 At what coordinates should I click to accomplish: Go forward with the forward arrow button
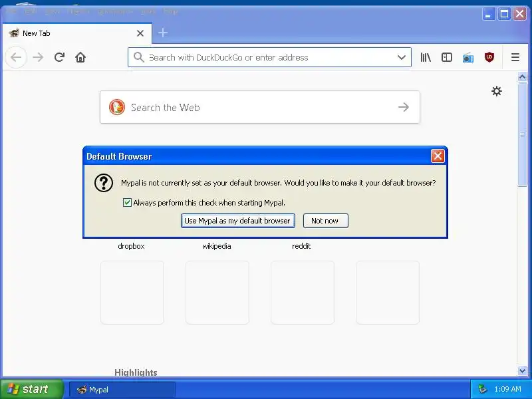click(x=38, y=57)
